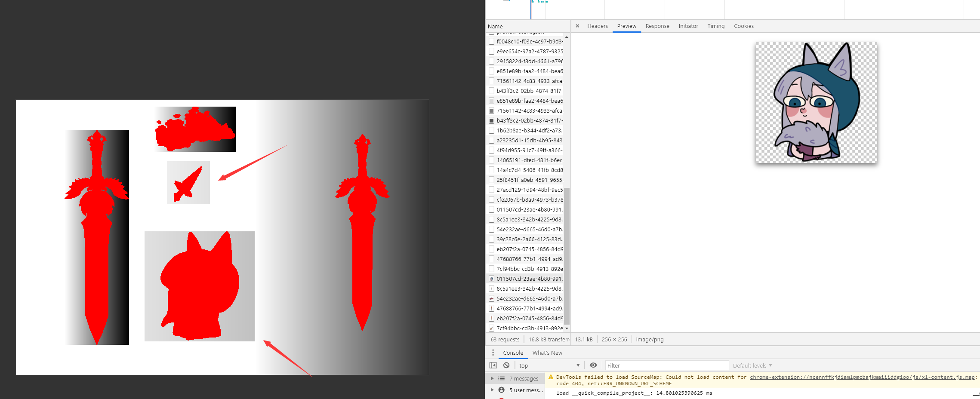Viewport: 980px width, 399px height.
Task: Go to the Initiator tab
Action: [x=688, y=26]
